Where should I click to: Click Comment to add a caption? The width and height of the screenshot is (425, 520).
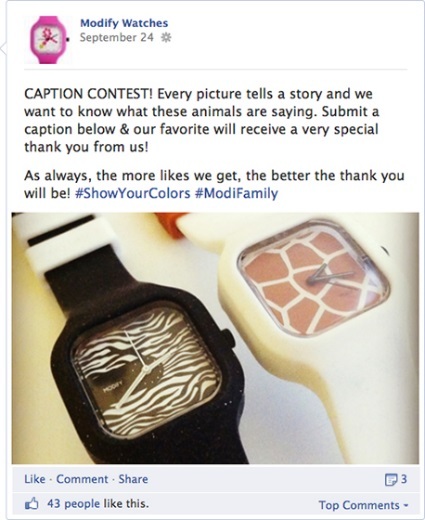pyautogui.click(x=82, y=479)
